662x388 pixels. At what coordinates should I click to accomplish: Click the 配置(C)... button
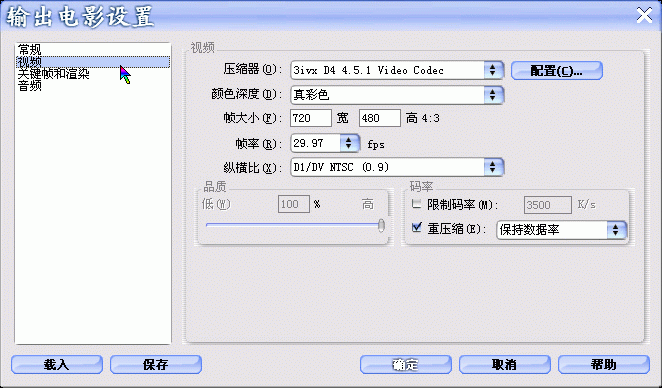click(x=556, y=71)
